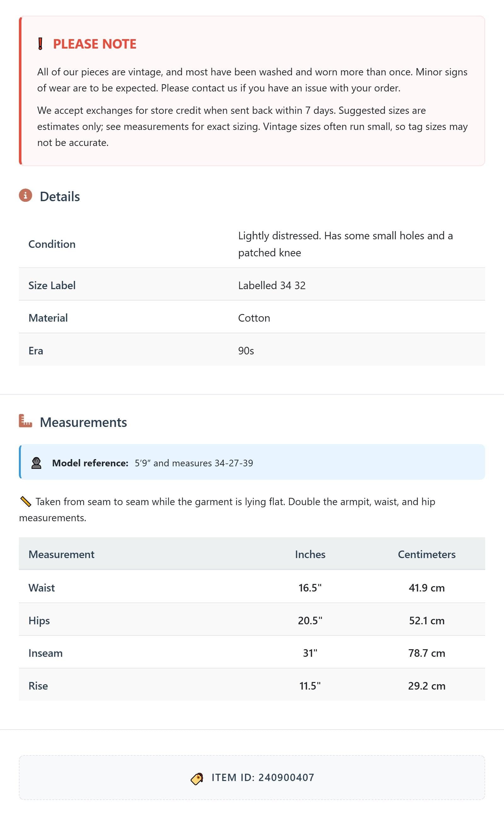Image resolution: width=504 pixels, height=816 pixels.
Task: Click the Inches column header
Action: 310,554
